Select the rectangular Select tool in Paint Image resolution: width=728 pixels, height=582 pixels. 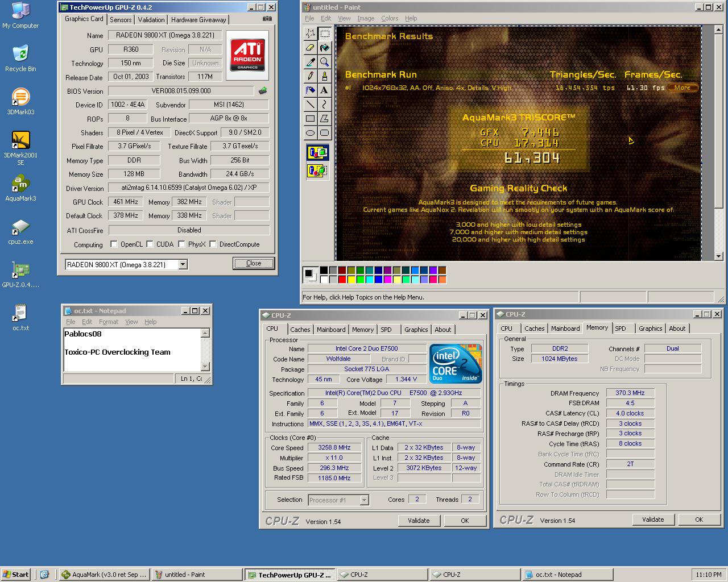pos(324,34)
